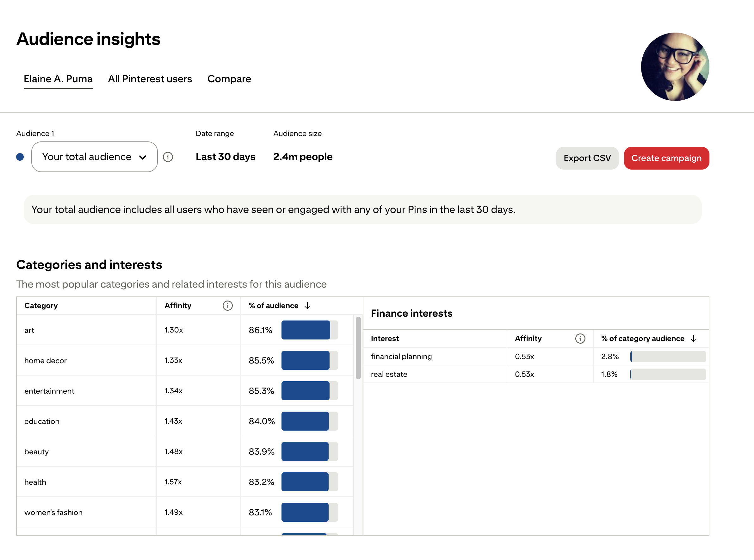This screenshot has width=754, height=560.
Task: Click the Interest column header
Action: 385,339
